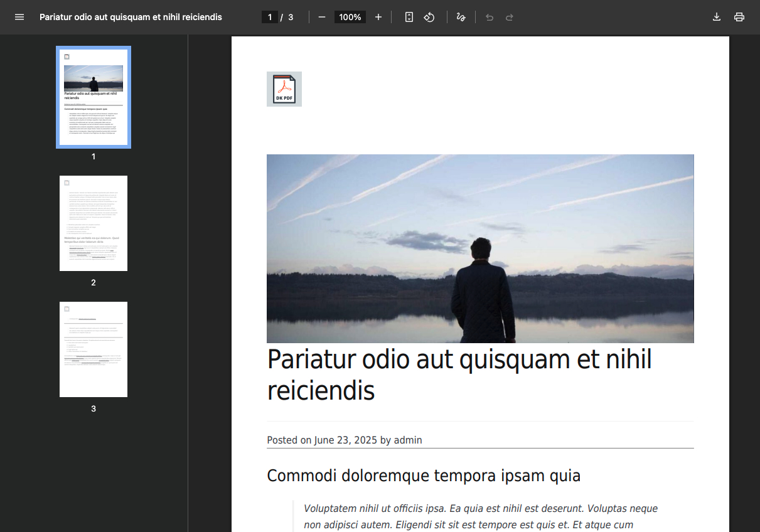Click the redo arrow icon
The width and height of the screenshot is (760, 532).
click(510, 17)
